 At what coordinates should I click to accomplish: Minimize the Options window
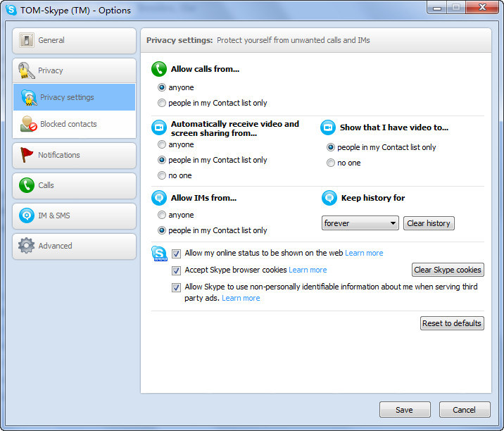tap(437, 7)
